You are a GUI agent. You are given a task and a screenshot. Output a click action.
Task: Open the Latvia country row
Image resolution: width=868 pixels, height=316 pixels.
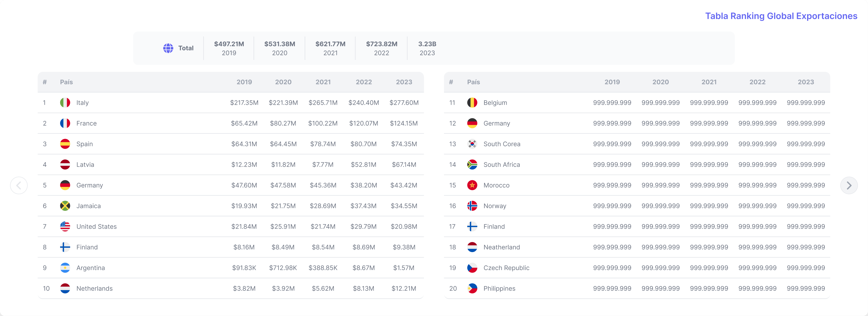85,165
